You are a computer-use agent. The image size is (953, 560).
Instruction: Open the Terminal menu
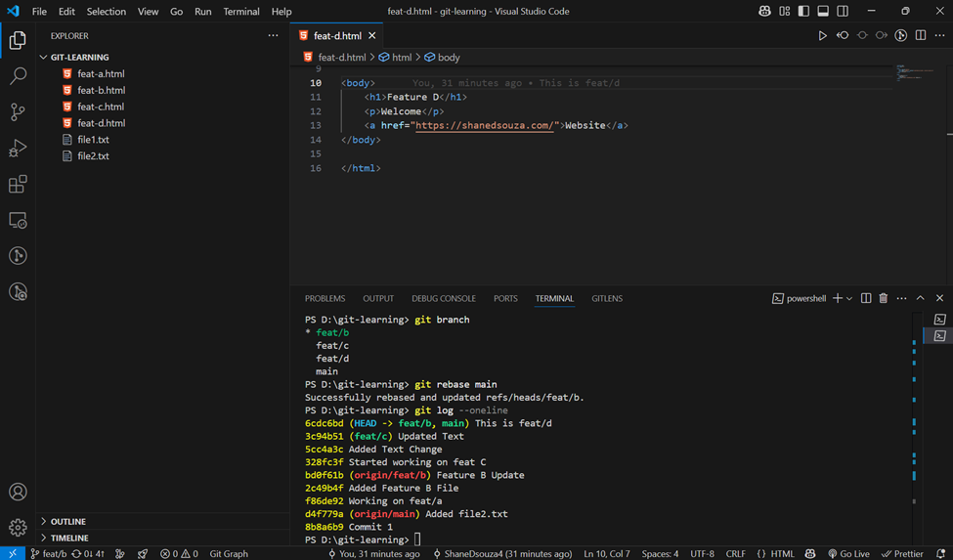tap(241, 11)
